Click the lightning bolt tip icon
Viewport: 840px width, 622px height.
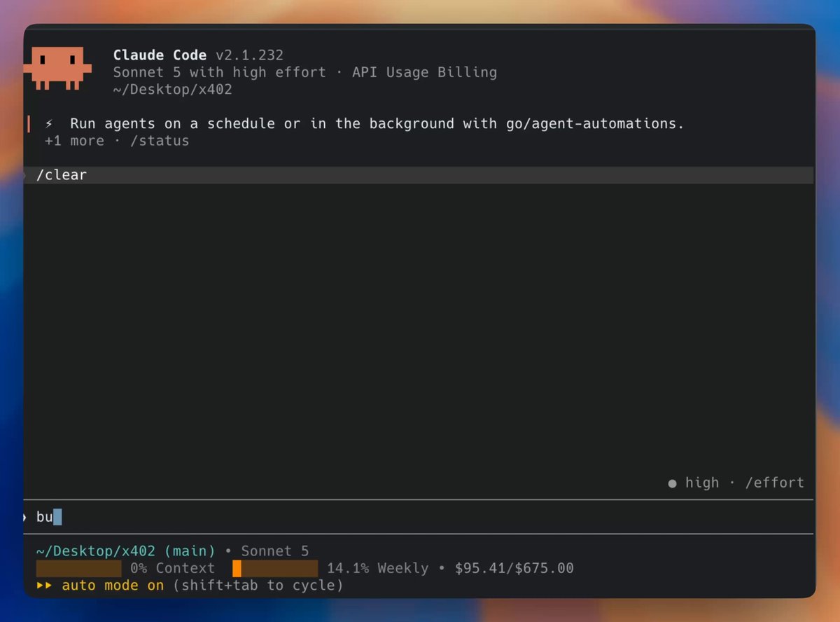coord(49,124)
